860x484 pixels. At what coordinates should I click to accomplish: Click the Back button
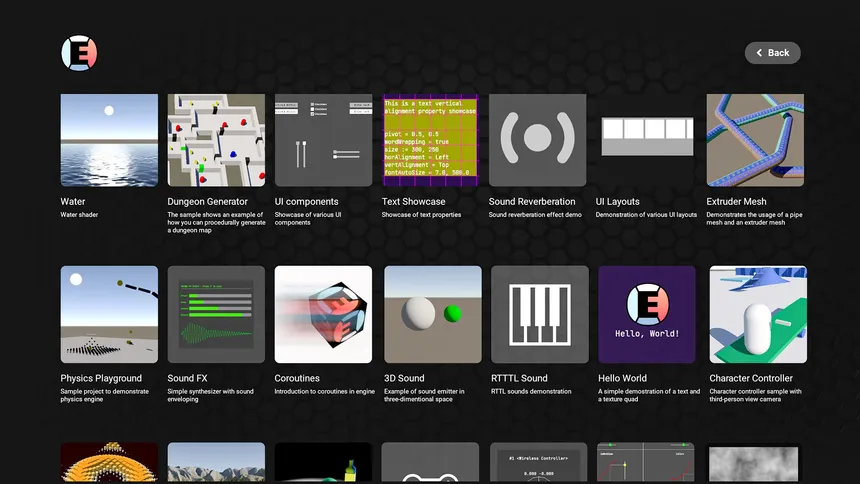point(772,53)
